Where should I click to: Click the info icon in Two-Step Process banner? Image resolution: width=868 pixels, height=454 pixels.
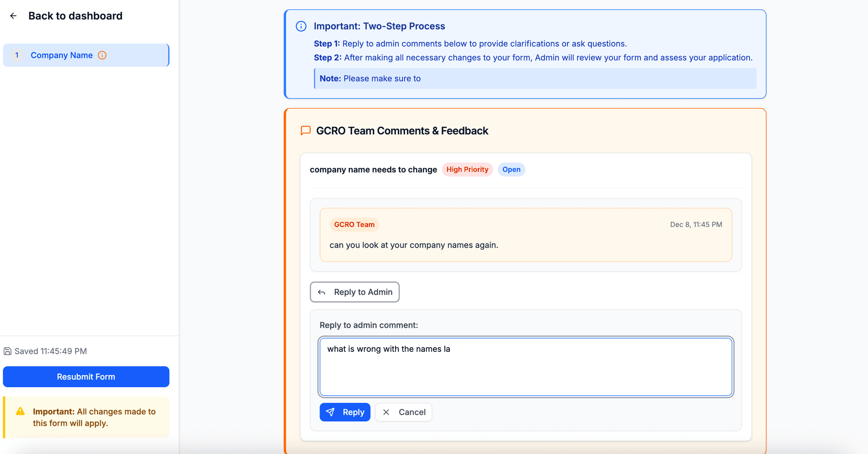click(301, 26)
